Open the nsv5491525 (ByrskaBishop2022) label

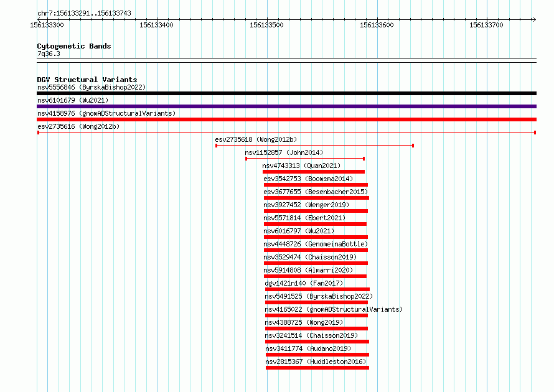click(x=319, y=296)
